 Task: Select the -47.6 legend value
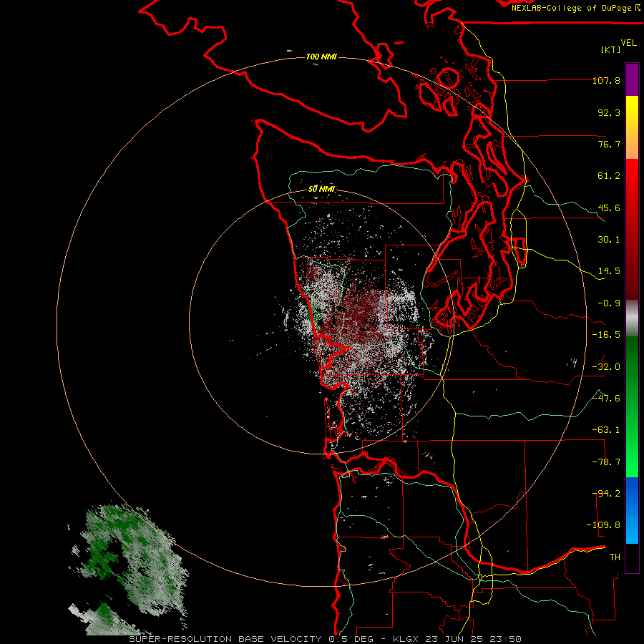click(606, 399)
